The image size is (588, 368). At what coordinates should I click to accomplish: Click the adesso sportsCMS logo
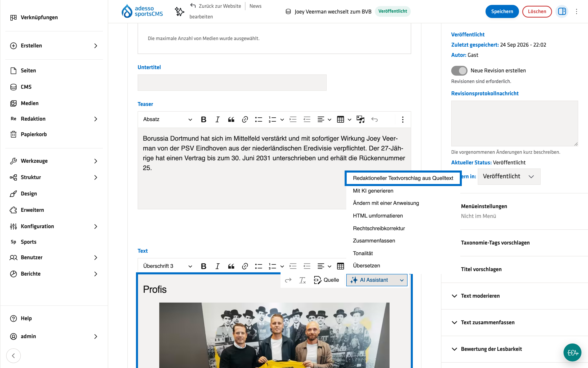click(142, 11)
